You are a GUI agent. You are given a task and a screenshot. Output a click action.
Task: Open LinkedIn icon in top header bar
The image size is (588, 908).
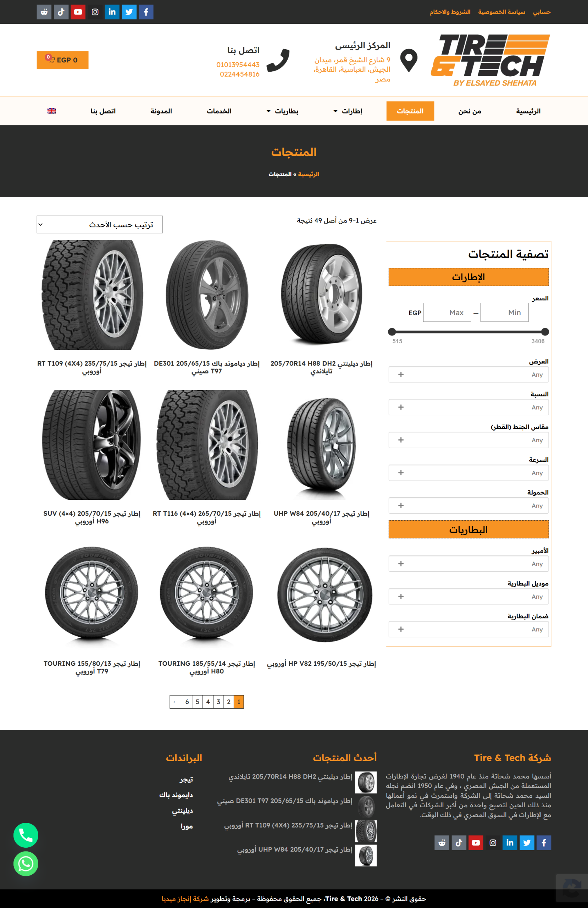pyautogui.click(x=112, y=12)
